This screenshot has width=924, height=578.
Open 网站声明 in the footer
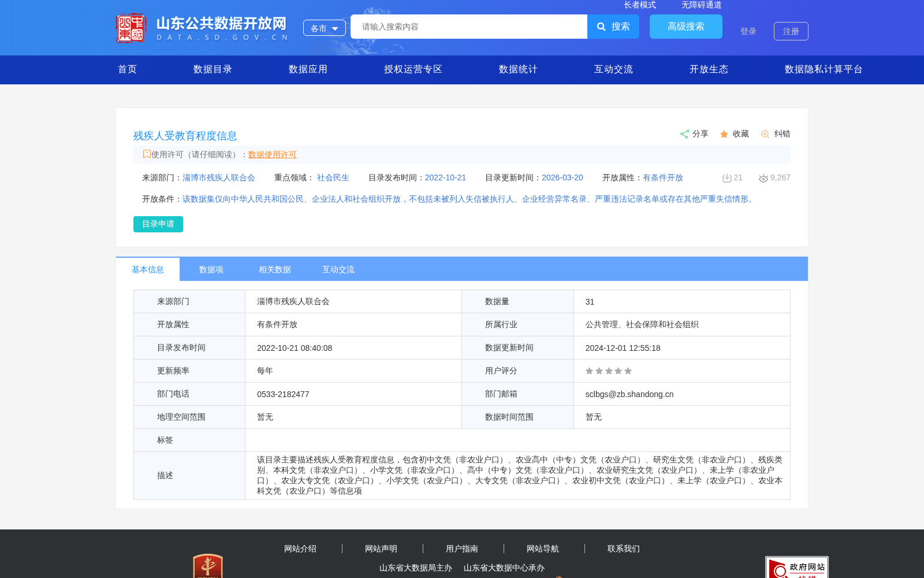381,549
